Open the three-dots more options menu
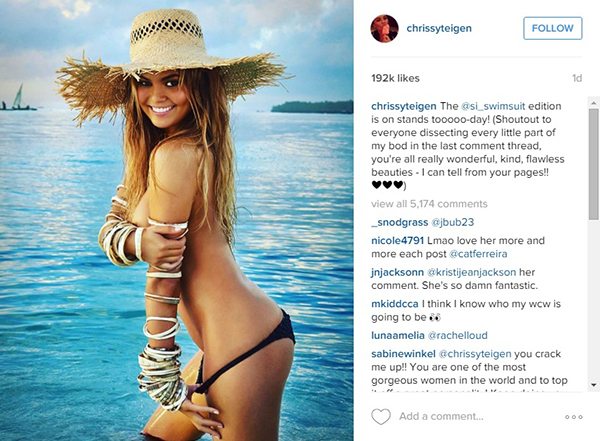The height and width of the screenshot is (441, 600). (574, 417)
